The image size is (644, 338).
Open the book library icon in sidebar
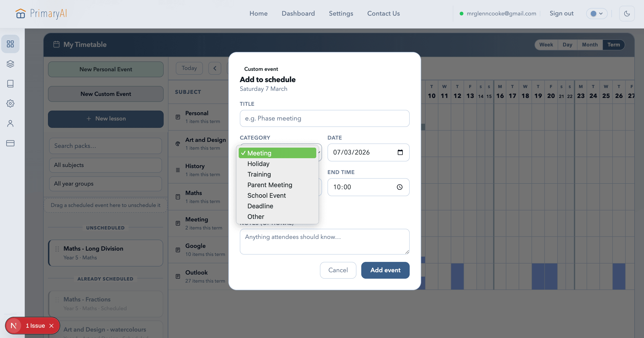[10, 84]
